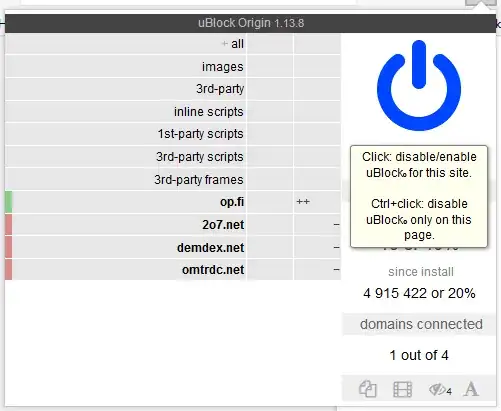Click local rule cell in the images row

[317, 66]
